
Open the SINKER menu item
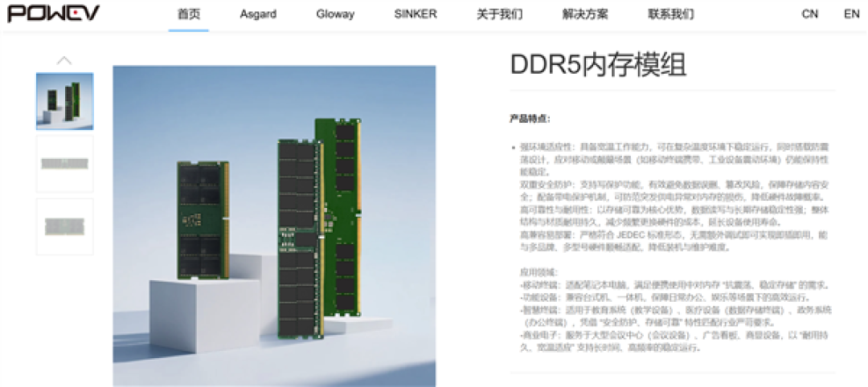coord(416,14)
